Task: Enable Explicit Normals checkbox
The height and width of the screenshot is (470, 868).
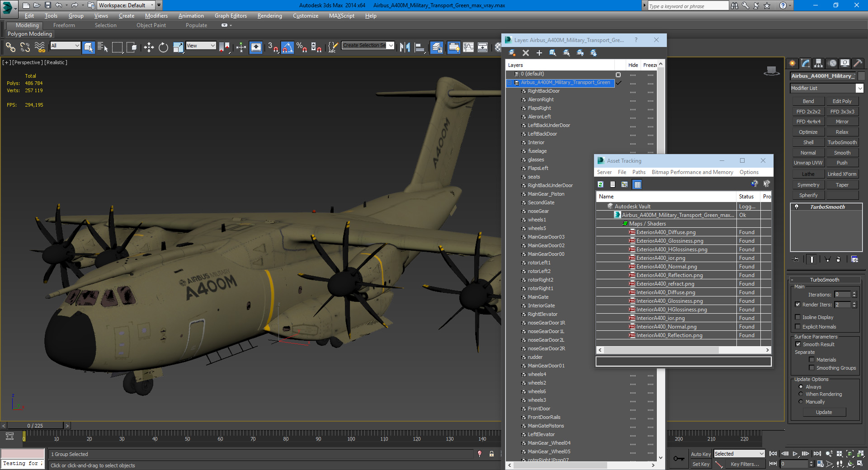Action: point(798,327)
